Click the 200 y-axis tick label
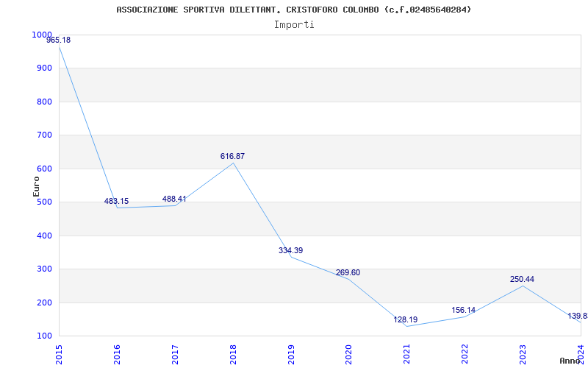The image size is (588, 368). point(45,302)
